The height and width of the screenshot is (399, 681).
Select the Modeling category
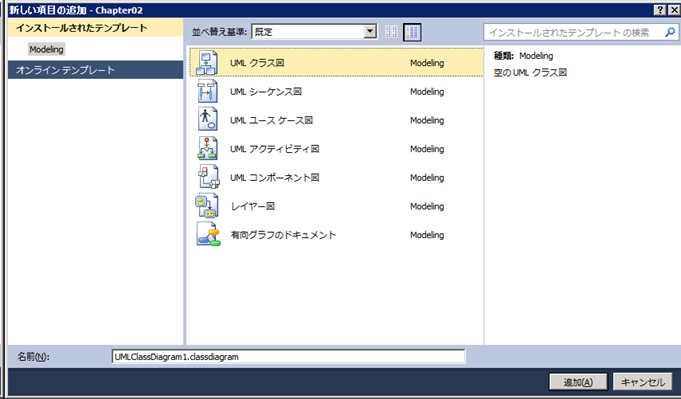46,49
